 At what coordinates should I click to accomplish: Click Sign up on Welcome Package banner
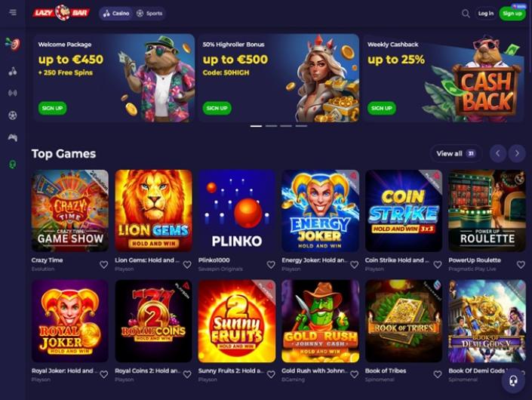52,108
